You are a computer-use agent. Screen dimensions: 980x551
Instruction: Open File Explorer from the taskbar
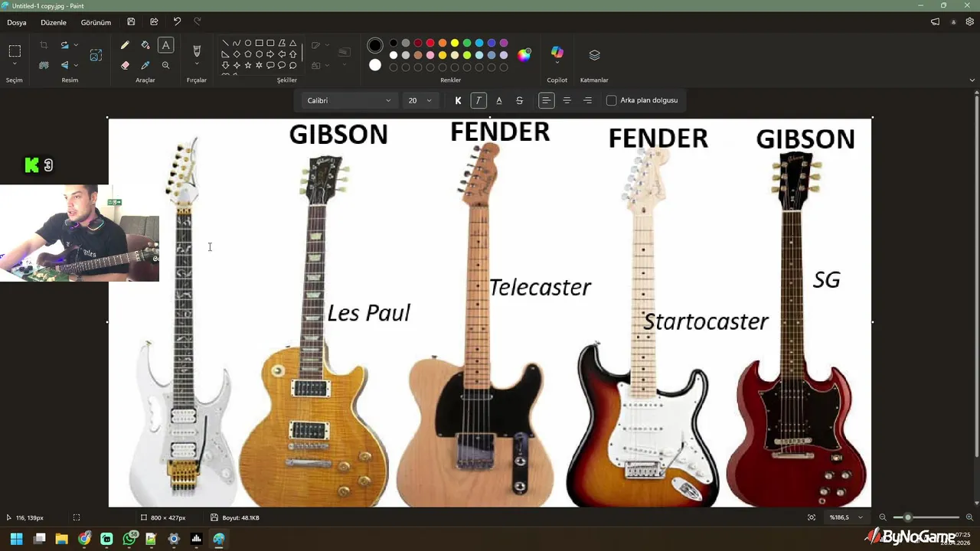click(61, 539)
